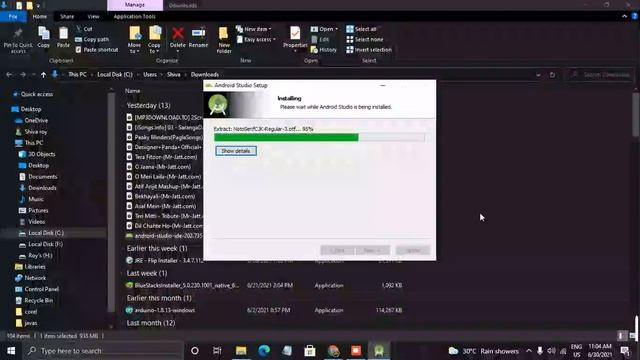Image resolution: width=640 pixels, height=360 pixels.
Task: Refresh the Downloads folder view
Action: (552, 75)
